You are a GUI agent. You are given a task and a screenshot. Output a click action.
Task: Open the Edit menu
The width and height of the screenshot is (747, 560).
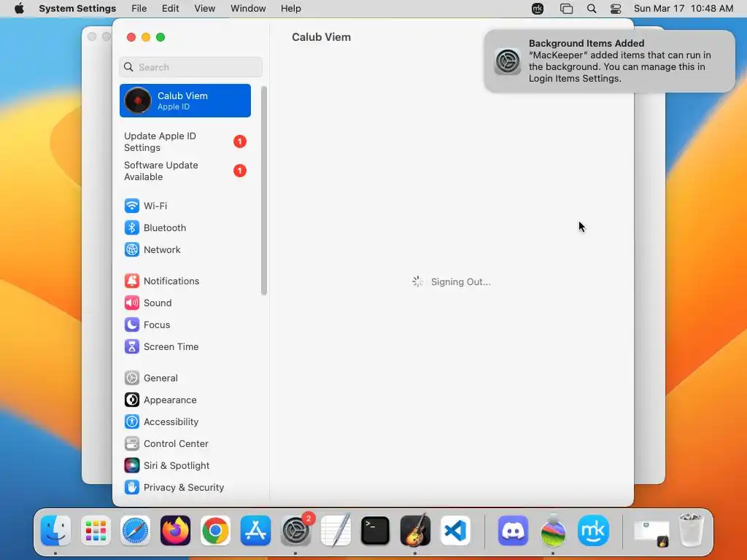170,9
